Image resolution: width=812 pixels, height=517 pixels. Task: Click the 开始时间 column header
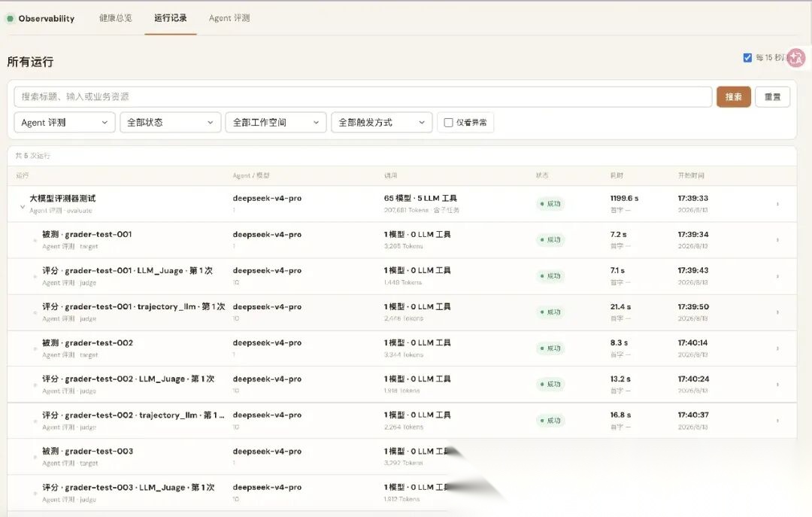pos(691,176)
